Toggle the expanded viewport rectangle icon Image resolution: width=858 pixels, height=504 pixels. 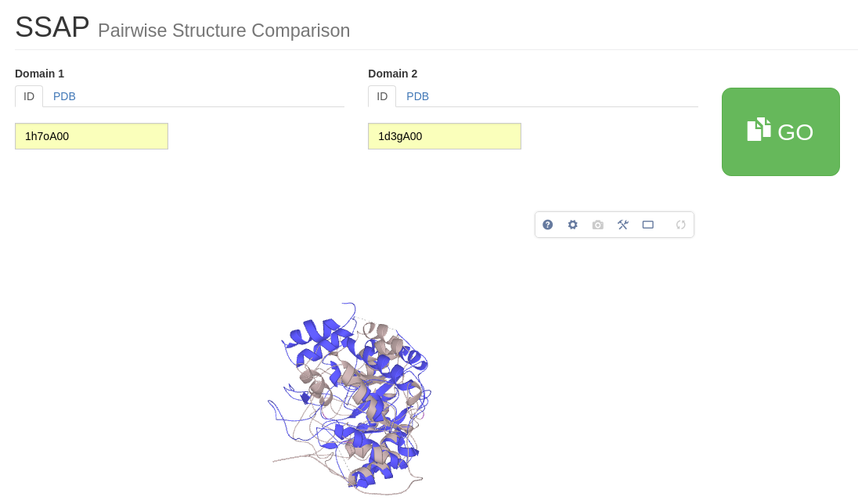[648, 225]
